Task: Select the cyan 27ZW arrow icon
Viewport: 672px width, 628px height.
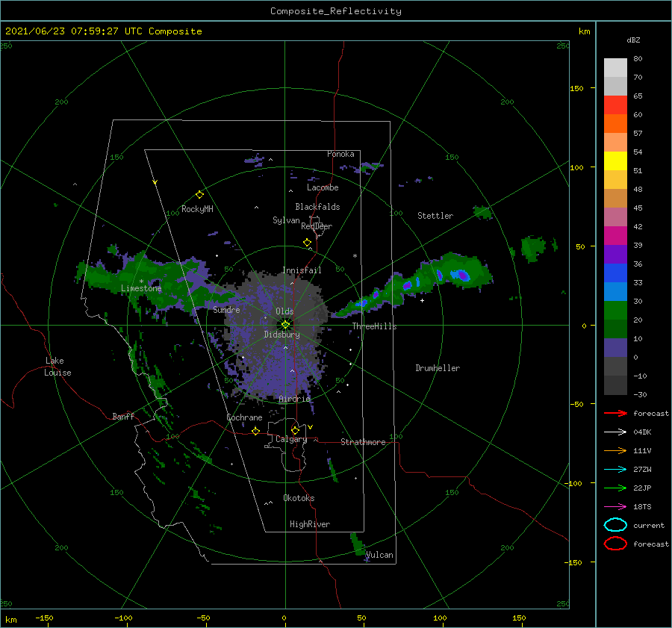Action: pyautogui.click(x=615, y=470)
